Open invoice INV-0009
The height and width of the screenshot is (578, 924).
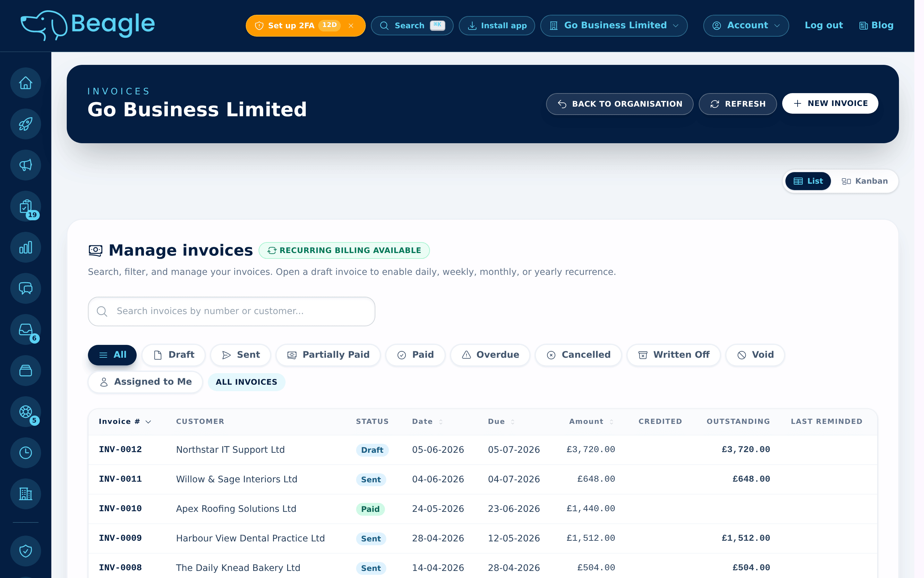[x=120, y=538]
